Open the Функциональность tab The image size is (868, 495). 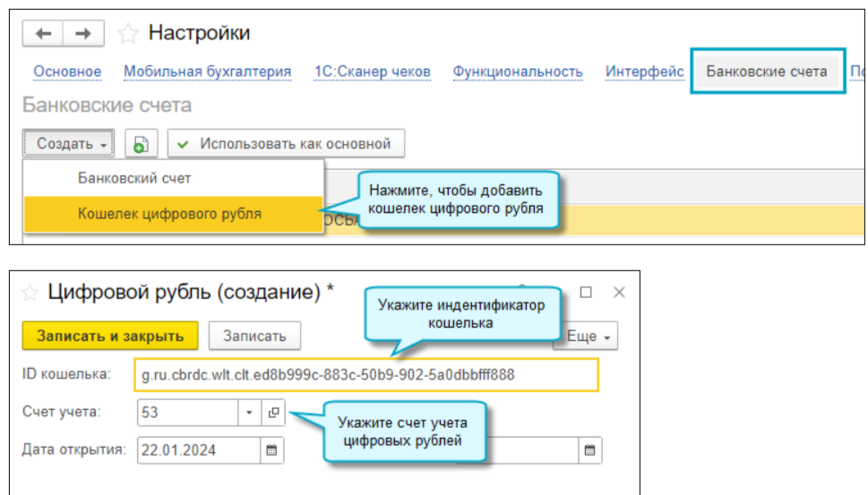coord(518,72)
